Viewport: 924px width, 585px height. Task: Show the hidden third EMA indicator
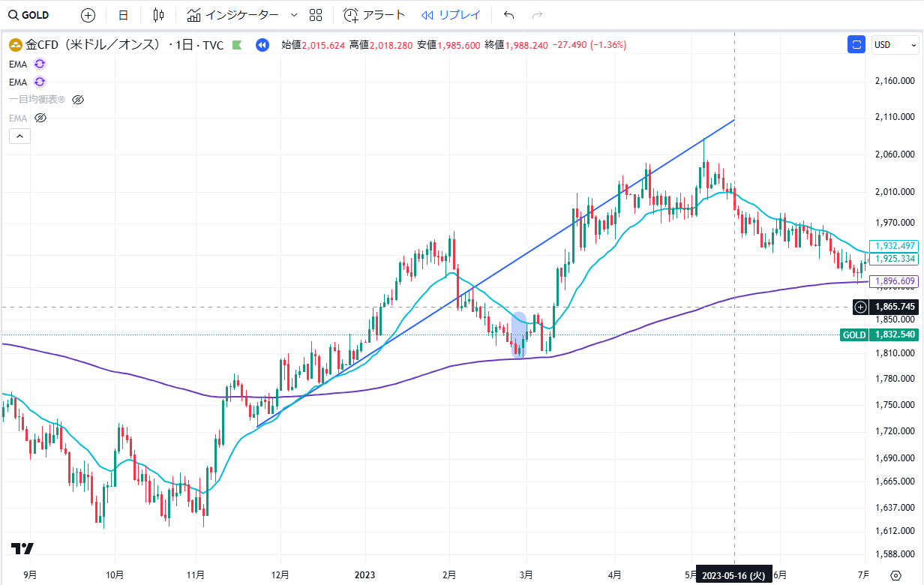[41, 118]
